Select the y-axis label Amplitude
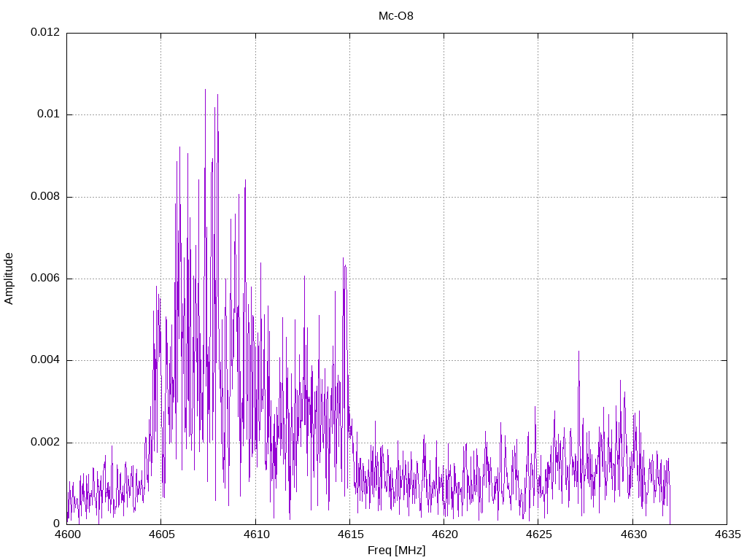 [9, 279]
